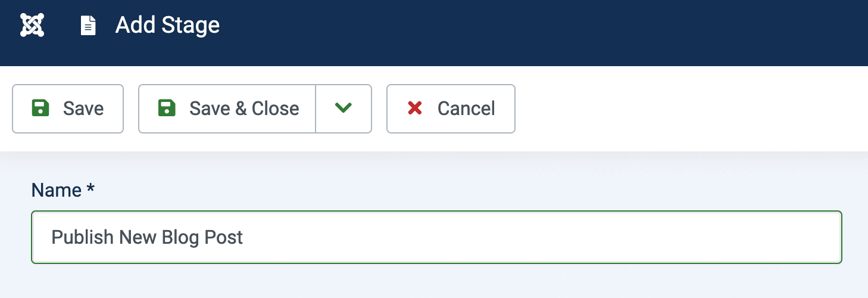Click the red X icon on Cancel

[x=415, y=108]
